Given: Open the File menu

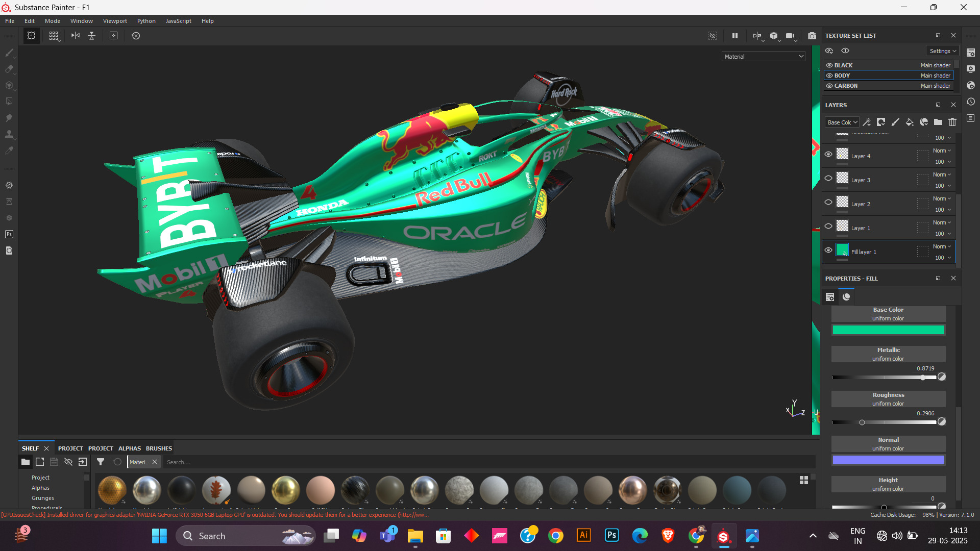Looking at the screenshot, I should (x=10, y=21).
